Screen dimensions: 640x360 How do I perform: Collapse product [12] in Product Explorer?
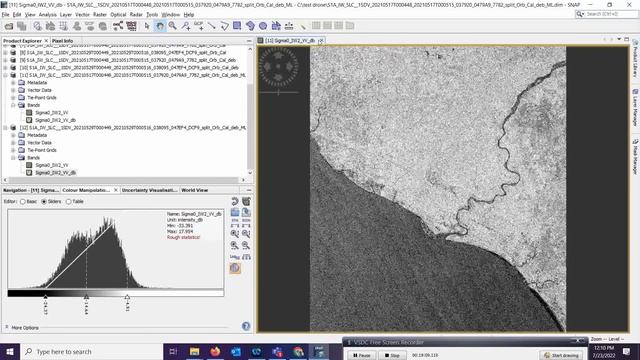pos(6,128)
